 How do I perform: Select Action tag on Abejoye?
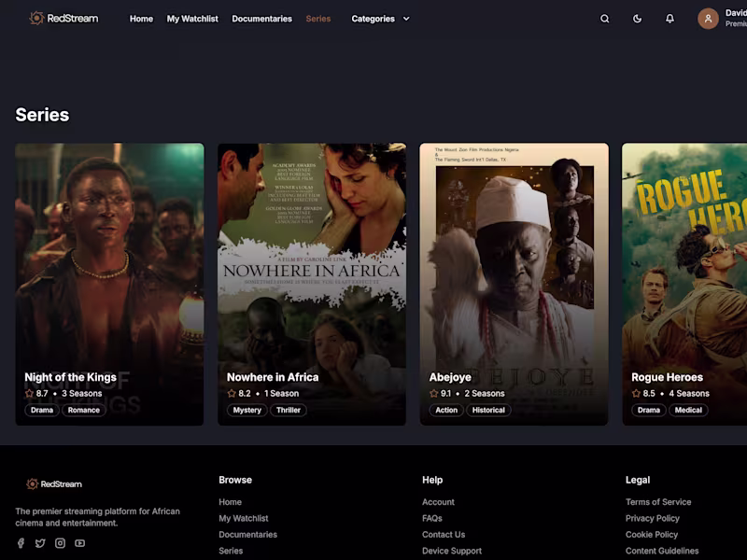point(446,410)
